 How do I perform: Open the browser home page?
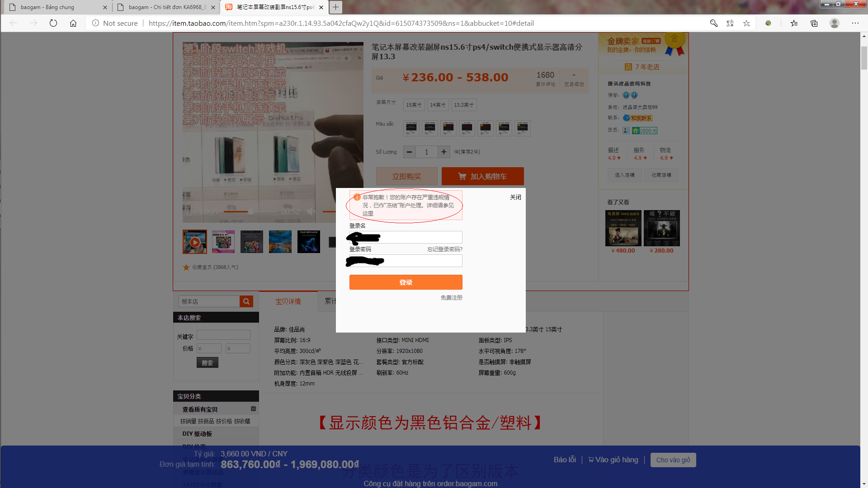(73, 23)
